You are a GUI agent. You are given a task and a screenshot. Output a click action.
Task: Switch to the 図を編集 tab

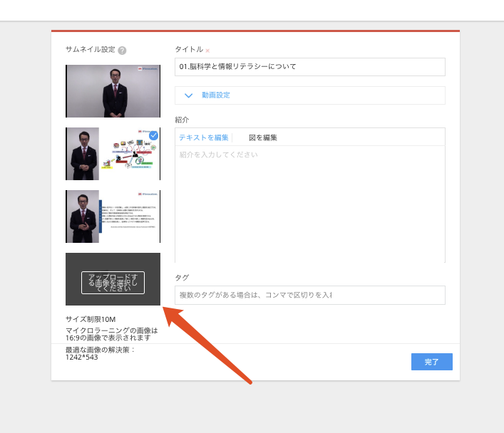coord(262,137)
